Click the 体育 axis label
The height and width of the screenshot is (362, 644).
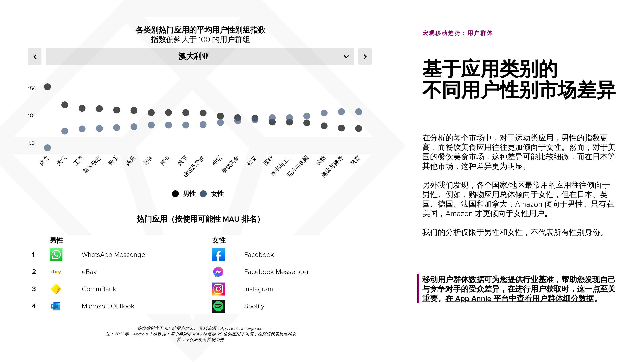[x=44, y=161]
